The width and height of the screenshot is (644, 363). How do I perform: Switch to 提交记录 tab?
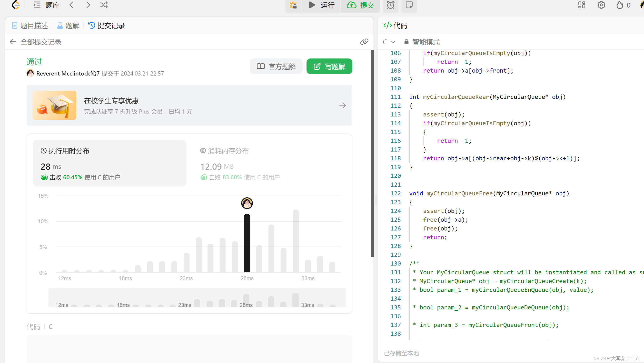(107, 26)
